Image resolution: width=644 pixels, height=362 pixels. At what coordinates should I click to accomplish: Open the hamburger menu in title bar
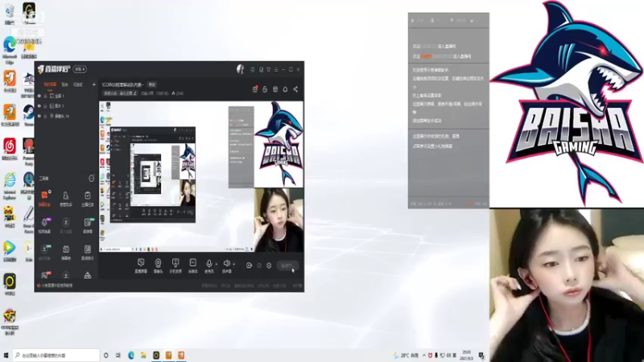click(276, 69)
